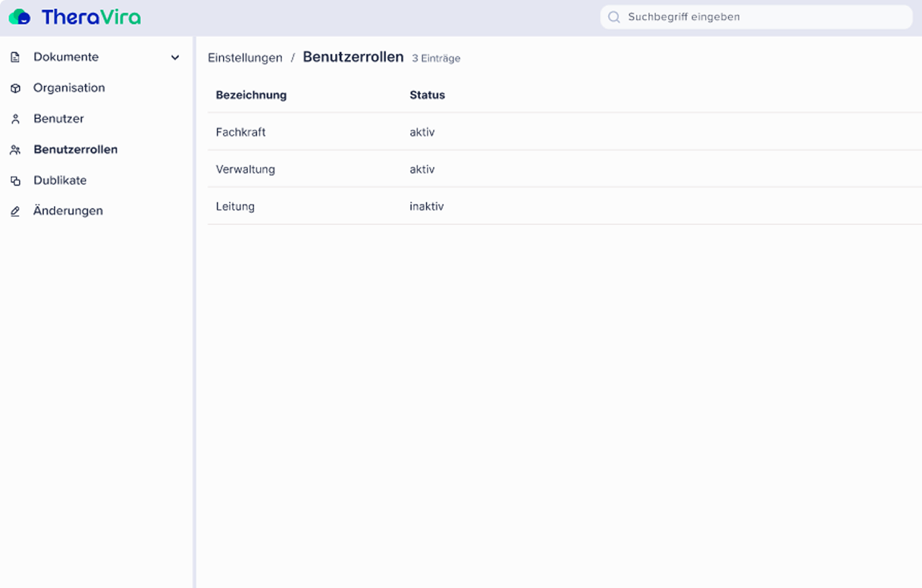Navigate to Einstellungen breadcrumb link

click(x=245, y=58)
